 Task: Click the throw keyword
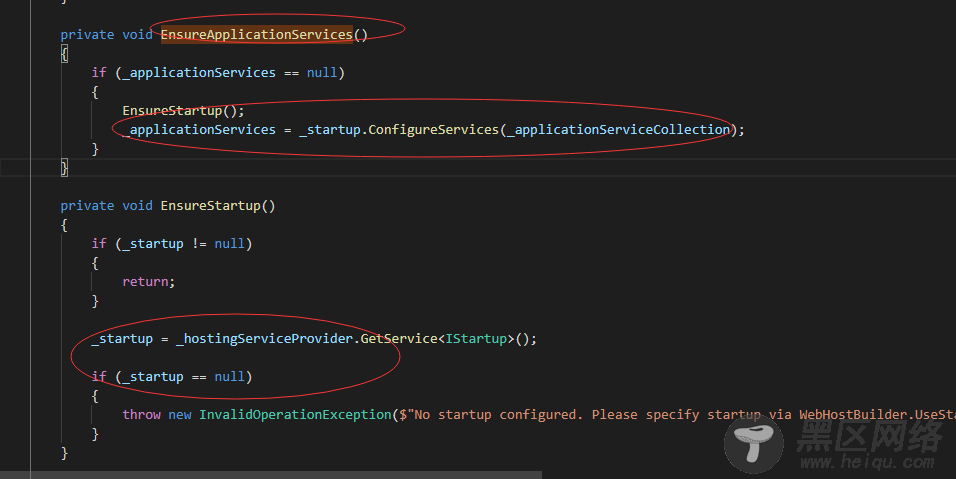point(141,414)
